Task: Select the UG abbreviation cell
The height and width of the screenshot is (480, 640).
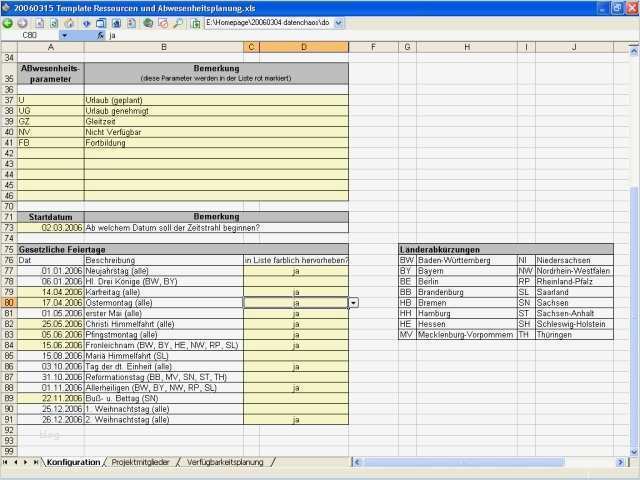Action: (51, 111)
